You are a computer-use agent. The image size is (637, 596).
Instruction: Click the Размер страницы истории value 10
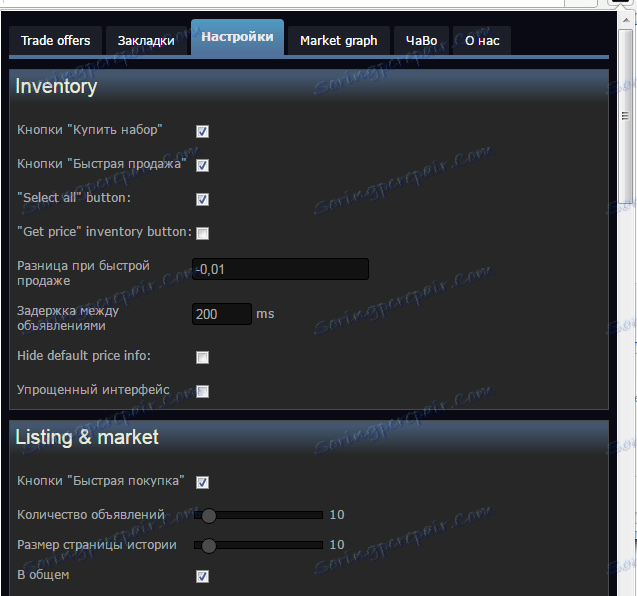(337, 545)
